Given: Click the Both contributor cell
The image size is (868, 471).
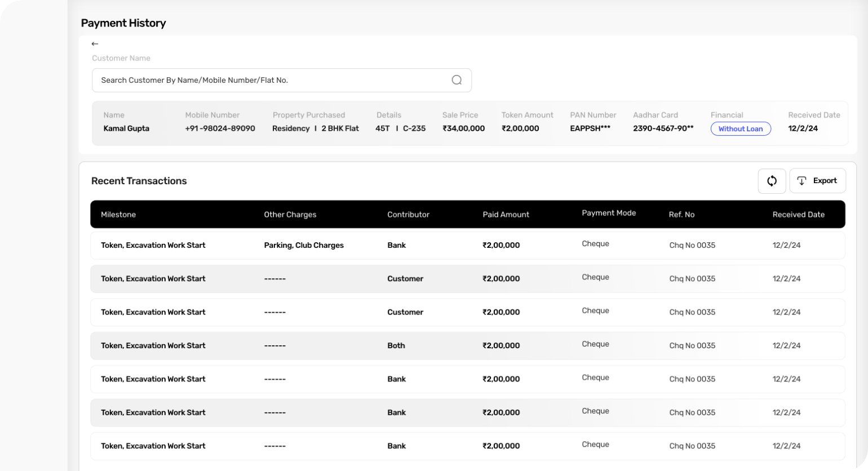Looking at the screenshot, I should pos(396,345).
